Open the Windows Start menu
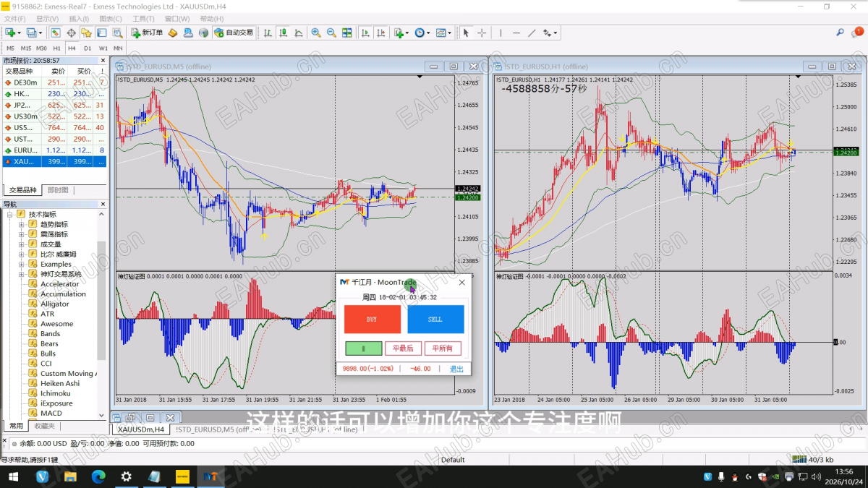This screenshot has width=868, height=488. 13,476
